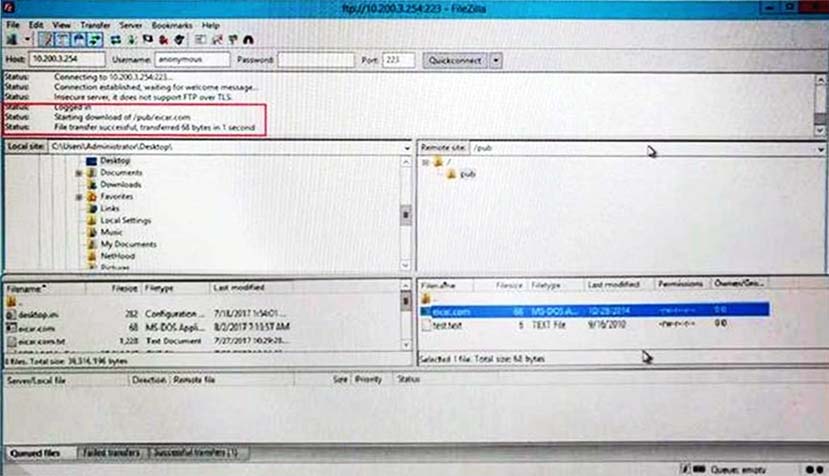
Task: Expand the Documents folder in local tree
Action: (79, 173)
